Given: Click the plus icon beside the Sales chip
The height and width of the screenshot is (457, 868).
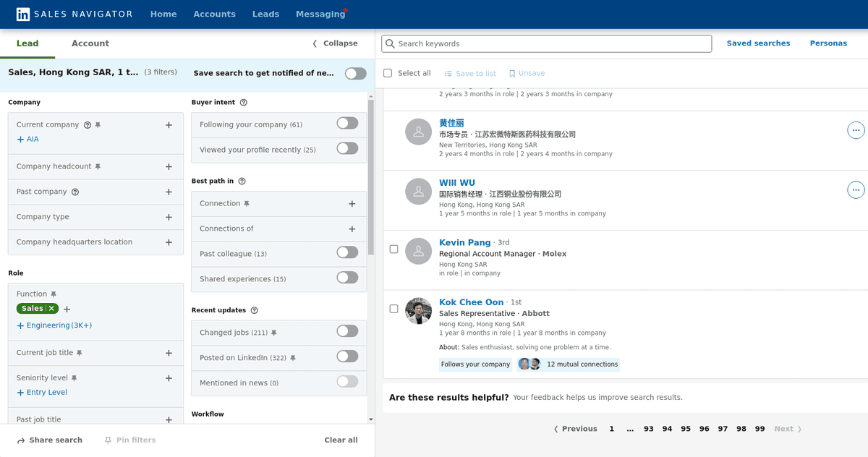Looking at the screenshot, I should coord(67,309).
